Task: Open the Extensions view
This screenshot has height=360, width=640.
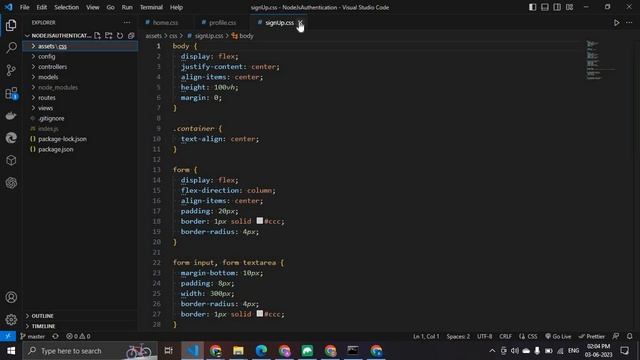Action: point(11,93)
